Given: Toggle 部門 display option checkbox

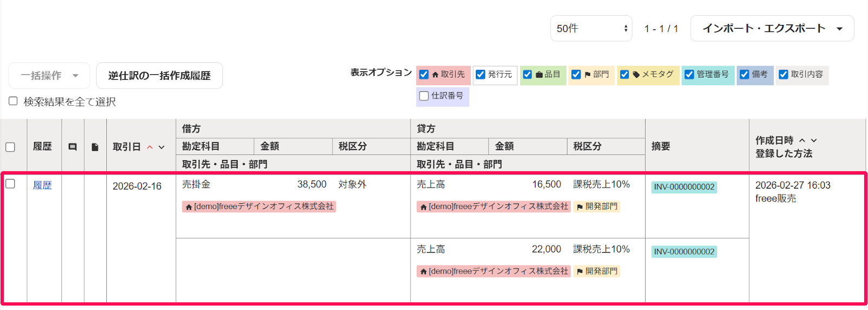Looking at the screenshot, I should (x=576, y=74).
